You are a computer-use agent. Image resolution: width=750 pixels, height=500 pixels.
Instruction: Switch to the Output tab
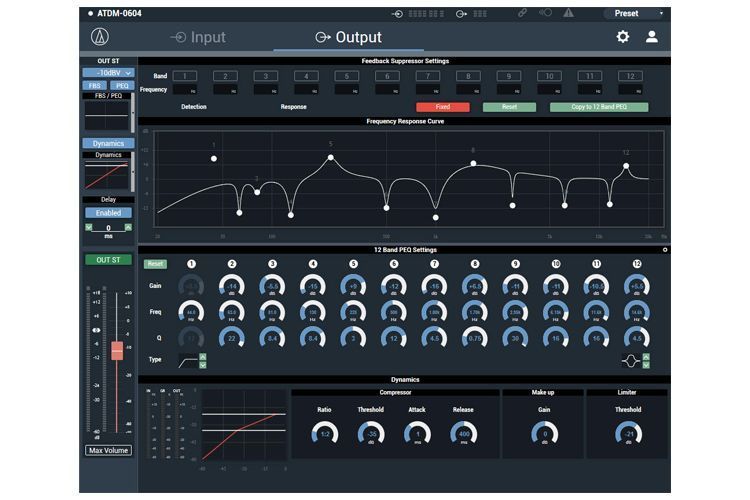(x=348, y=37)
